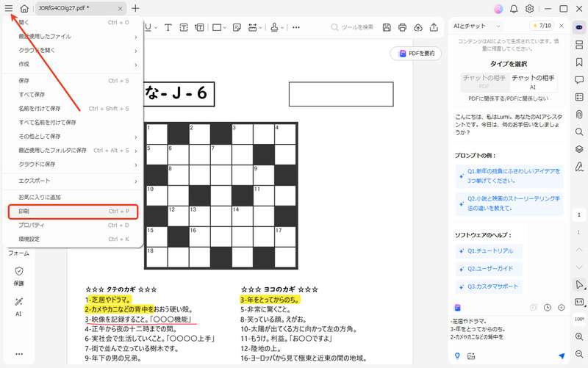Screen dimensions: 588x368
Task: Open the Bookmarks panel
Action: pos(579,62)
